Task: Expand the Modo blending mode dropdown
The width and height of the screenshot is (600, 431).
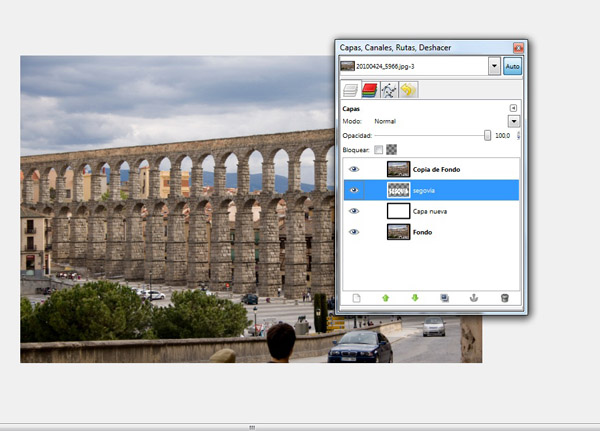Action: click(513, 121)
